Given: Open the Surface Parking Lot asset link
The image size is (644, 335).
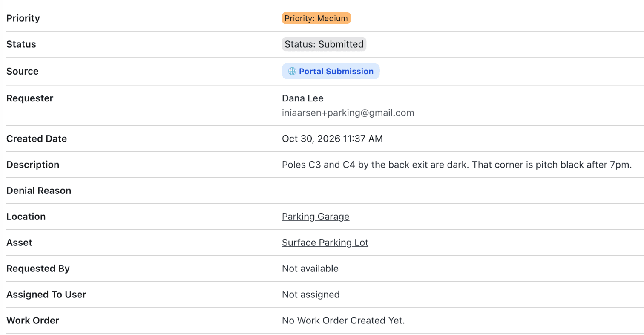Looking at the screenshot, I should tap(325, 243).
